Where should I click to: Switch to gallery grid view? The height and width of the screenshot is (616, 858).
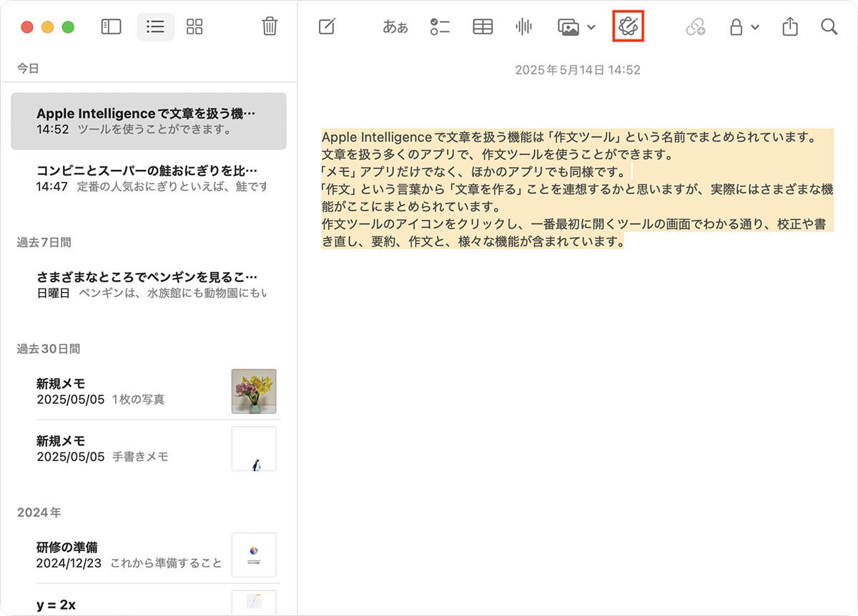(194, 27)
